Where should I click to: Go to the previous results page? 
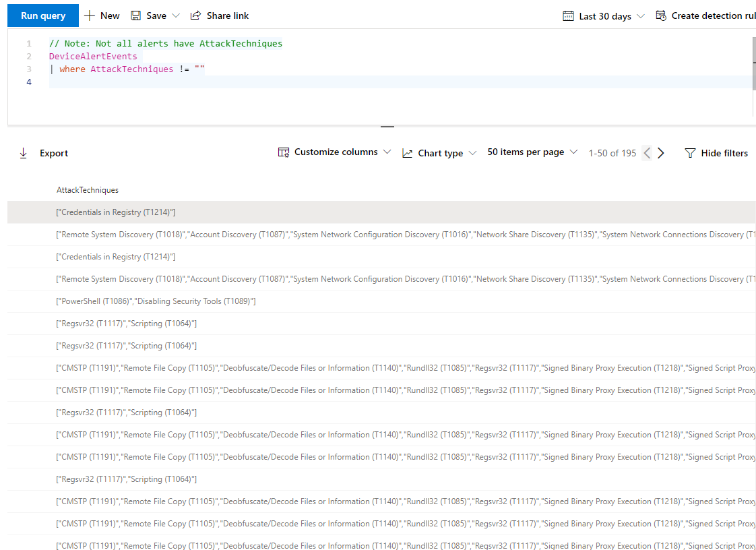647,153
